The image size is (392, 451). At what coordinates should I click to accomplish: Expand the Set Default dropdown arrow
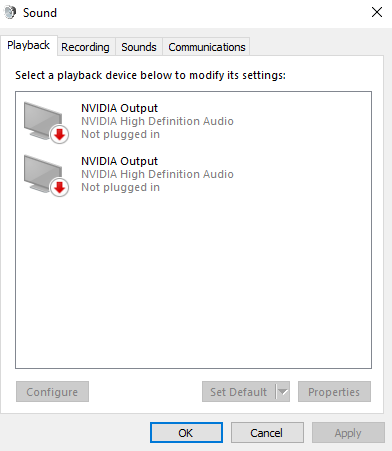(x=283, y=392)
